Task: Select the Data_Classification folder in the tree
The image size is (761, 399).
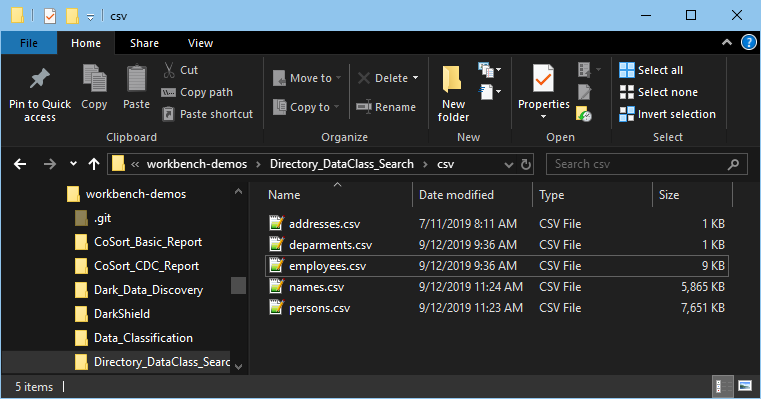Action: pyautogui.click(x=133, y=338)
